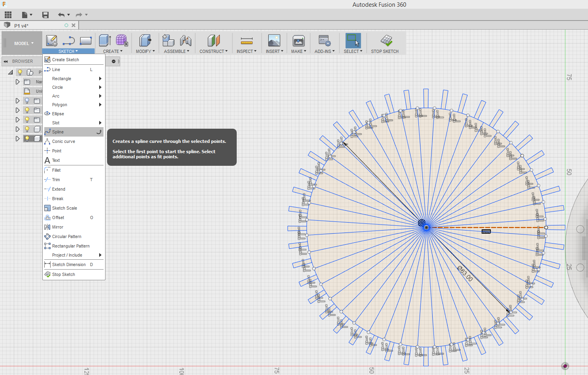Open the Redo dropdown arrow

coord(86,15)
